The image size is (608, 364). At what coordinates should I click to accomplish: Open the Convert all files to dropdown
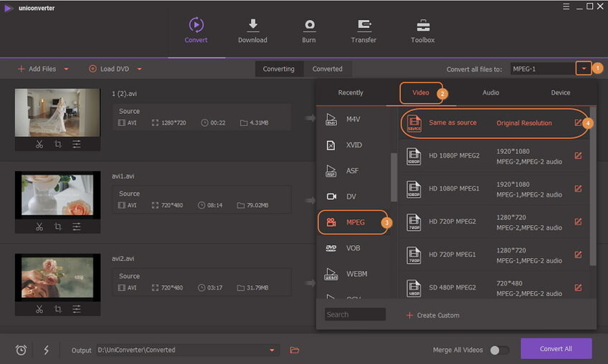pos(584,69)
